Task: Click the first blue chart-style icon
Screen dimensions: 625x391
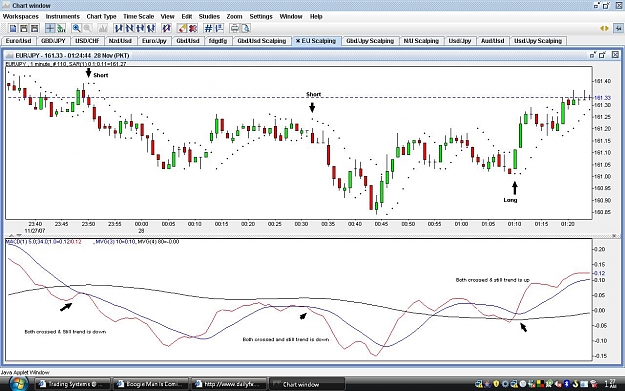Action: click(118, 28)
